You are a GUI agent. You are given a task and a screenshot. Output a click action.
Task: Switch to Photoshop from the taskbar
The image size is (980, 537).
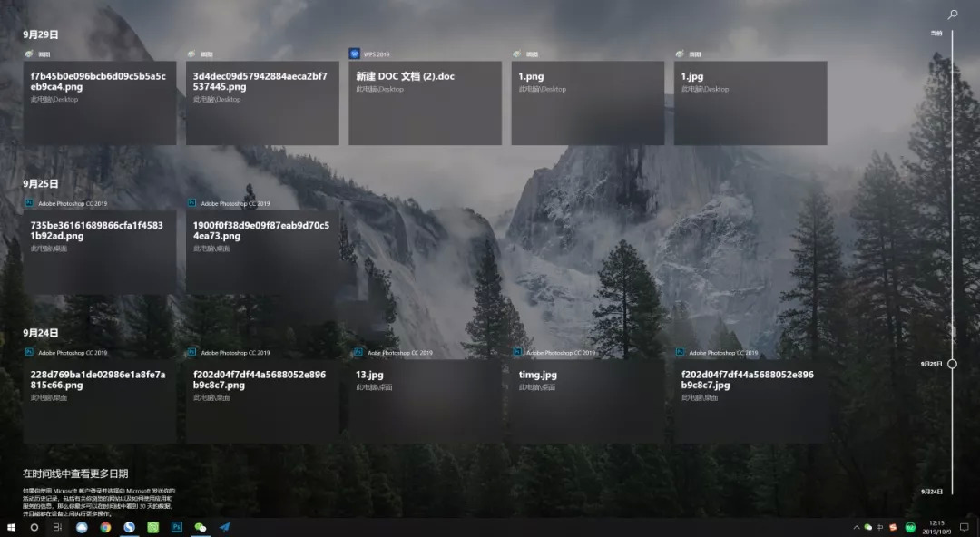[x=177, y=528]
